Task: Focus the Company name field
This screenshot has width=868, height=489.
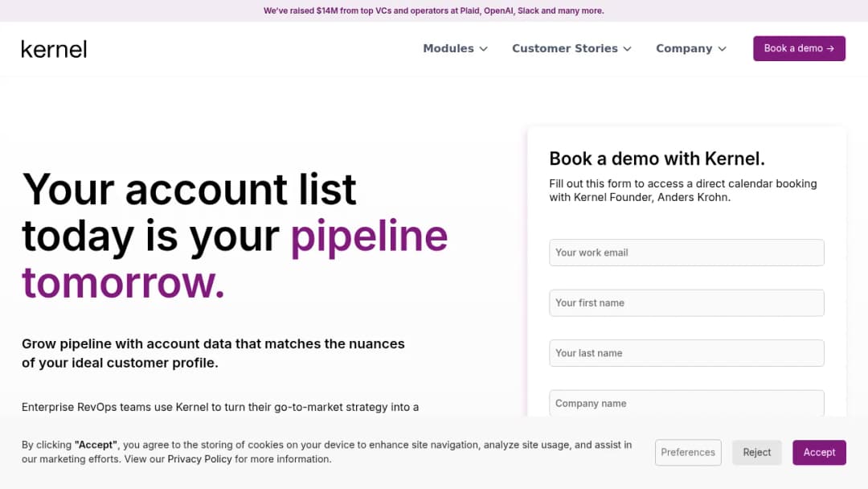Action: pos(686,404)
